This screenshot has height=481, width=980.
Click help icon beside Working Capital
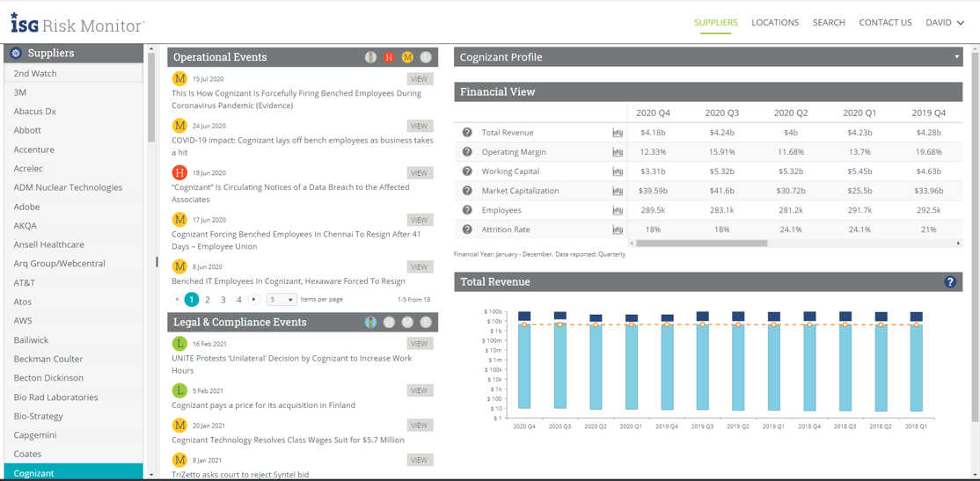(467, 171)
